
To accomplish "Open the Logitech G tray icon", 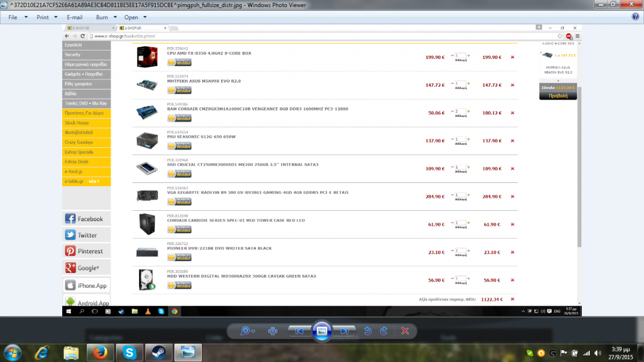I will click(x=552, y=353).
